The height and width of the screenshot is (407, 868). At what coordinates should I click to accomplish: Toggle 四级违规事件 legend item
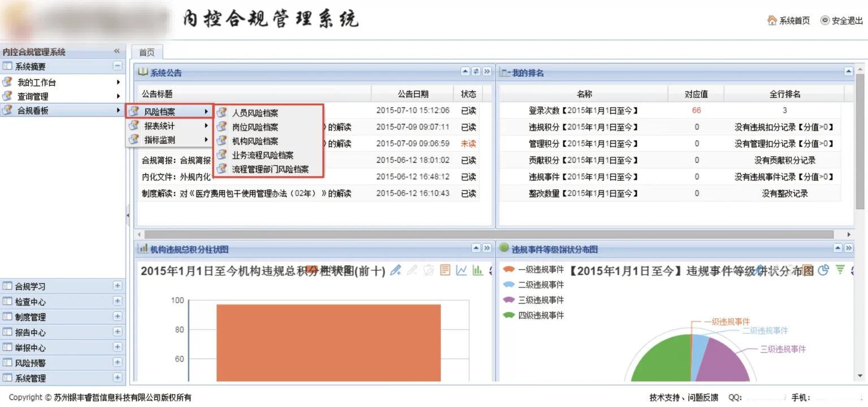533,315
